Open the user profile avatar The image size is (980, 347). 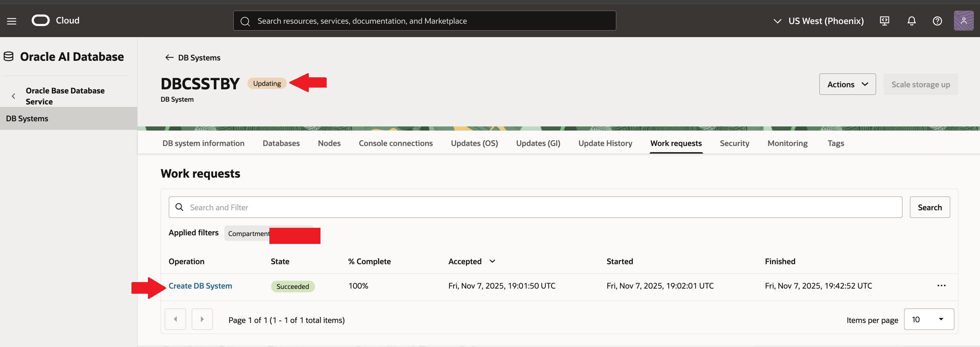click(x=963, y=21)
